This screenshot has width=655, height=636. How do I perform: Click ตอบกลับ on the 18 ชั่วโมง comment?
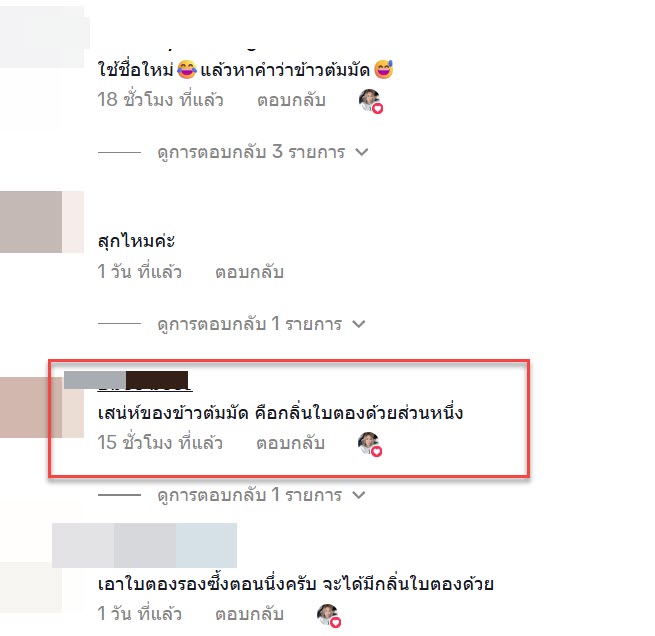291,100
